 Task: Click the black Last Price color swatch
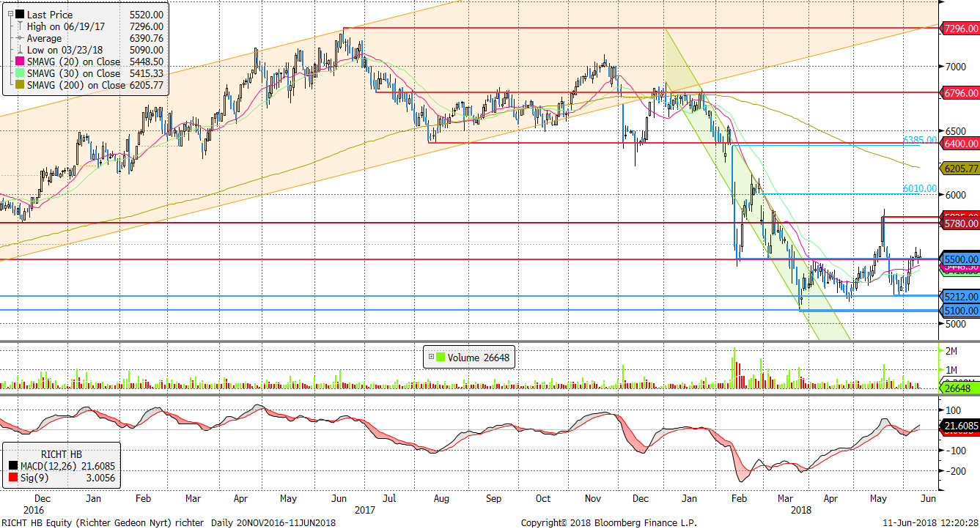point(20,14)
